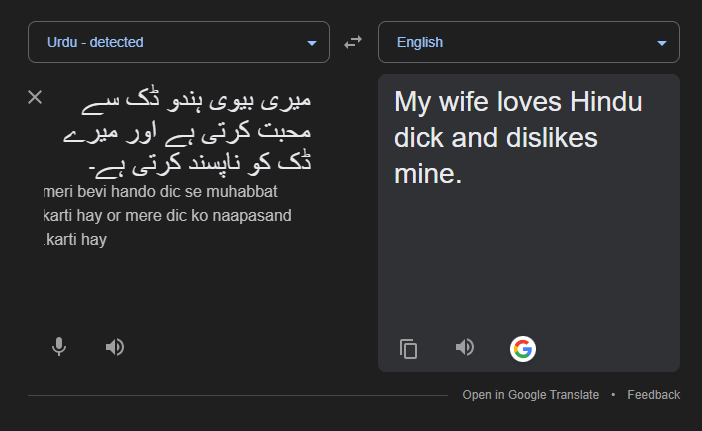702x431 pixels.
Task: Start voice input with the microphone
Action: point(59,347)
